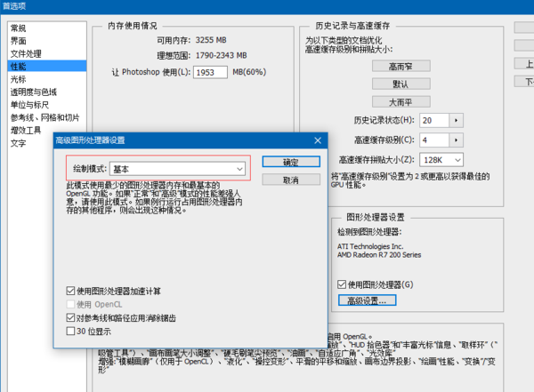Click the 默认 cache preset button
The width and height of the screenshot is (534, 392).
401,84
